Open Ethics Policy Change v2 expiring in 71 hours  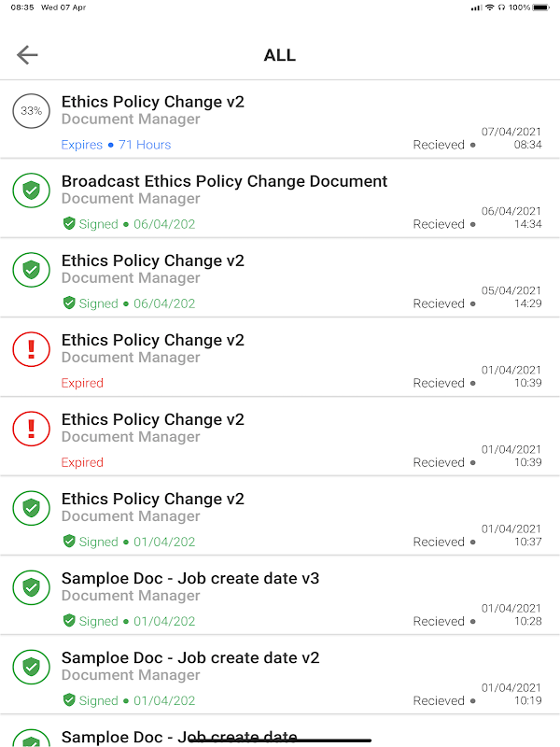click(x=153, y=102)
